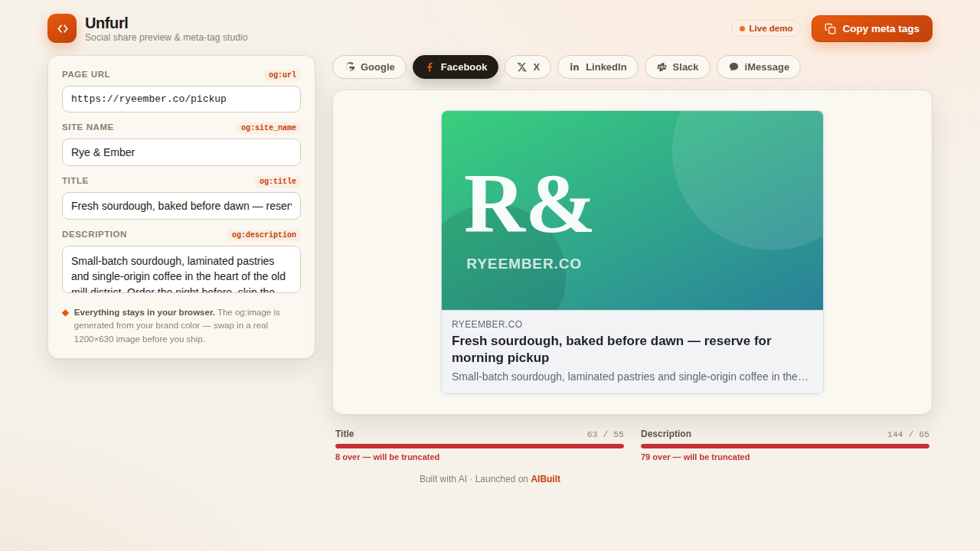Viewport: 980px width, 551px height.
Task: Click the Page URL input field
Action: [x=181, y=99]
